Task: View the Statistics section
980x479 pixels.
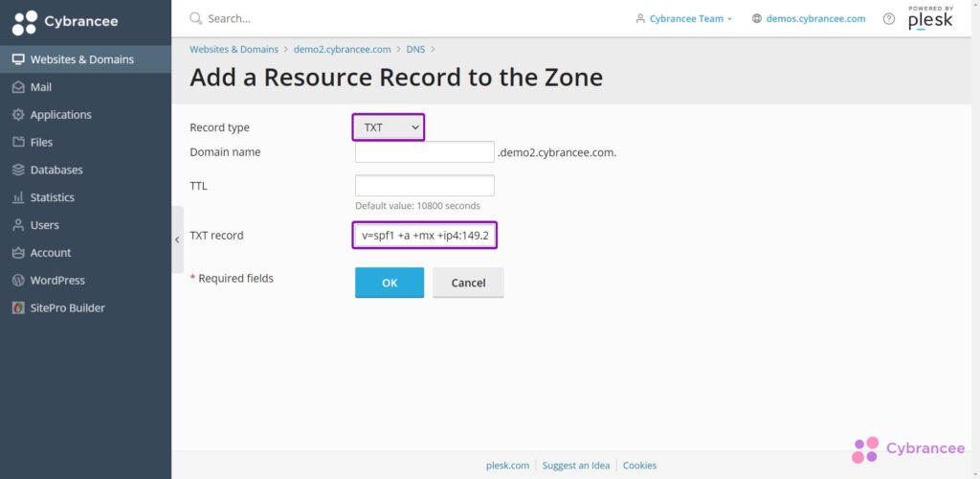Action: (x=85, y=197)
